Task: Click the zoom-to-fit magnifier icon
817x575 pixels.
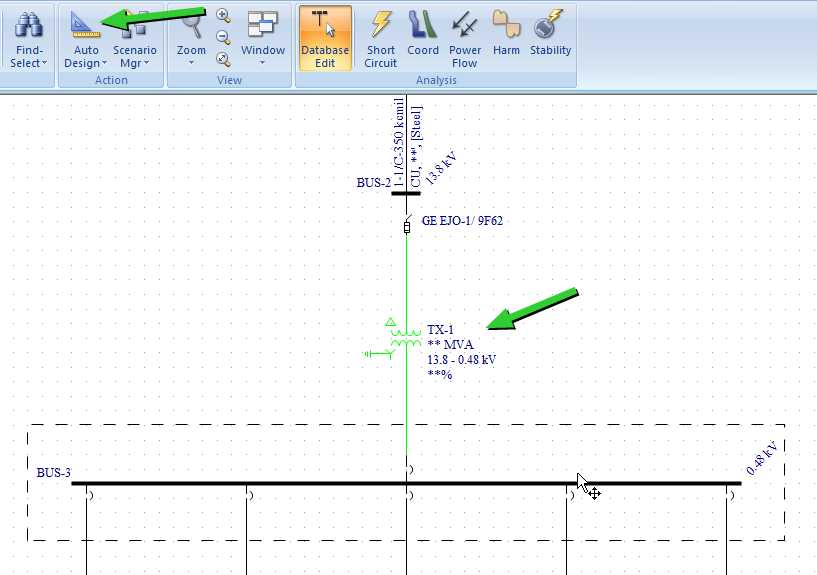Action: pyautogui.click(x=223, y=59)
